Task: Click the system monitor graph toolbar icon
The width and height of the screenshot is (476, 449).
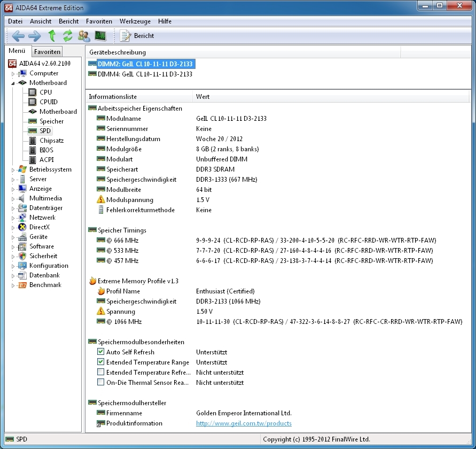Action: coord(100,36)
